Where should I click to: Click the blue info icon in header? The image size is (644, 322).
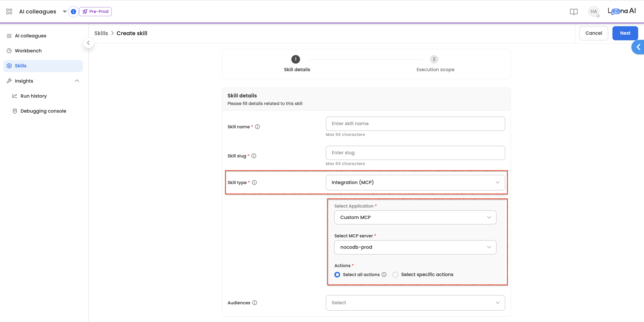tap(73, 11)
